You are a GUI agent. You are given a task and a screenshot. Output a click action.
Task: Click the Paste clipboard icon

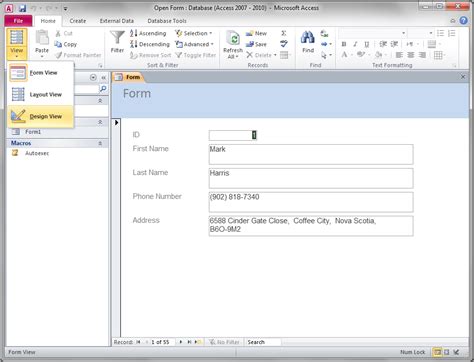point(42,38)
